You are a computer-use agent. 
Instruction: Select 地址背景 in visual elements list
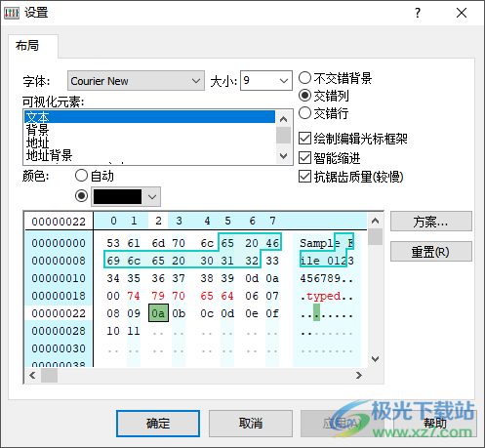pyautogui.click(x=149, y=155)
